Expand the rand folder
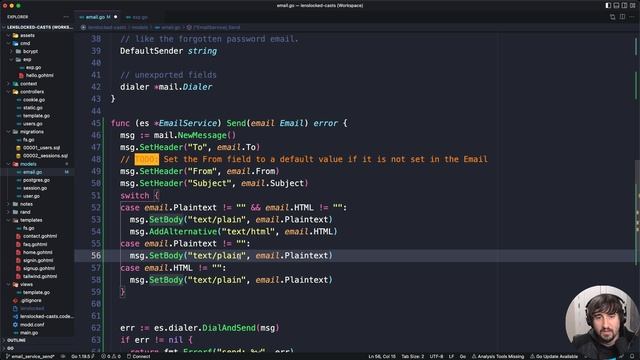 click(x=25, y=212)
